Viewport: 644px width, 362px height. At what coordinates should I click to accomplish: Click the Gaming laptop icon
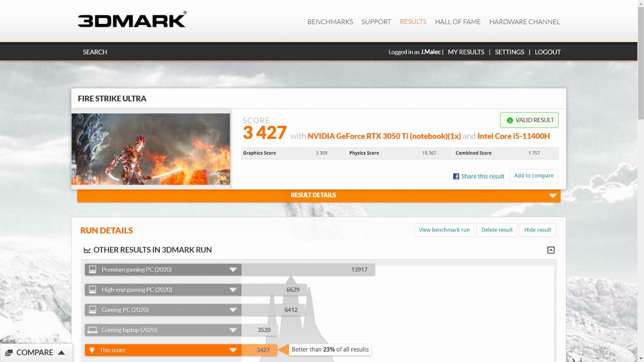pos(93,330)
